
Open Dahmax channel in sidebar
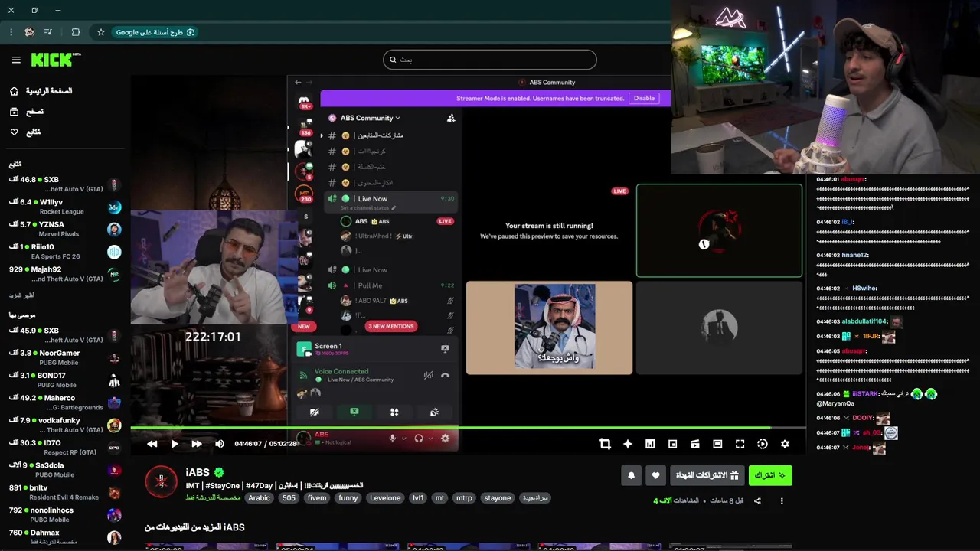point(65,537)
